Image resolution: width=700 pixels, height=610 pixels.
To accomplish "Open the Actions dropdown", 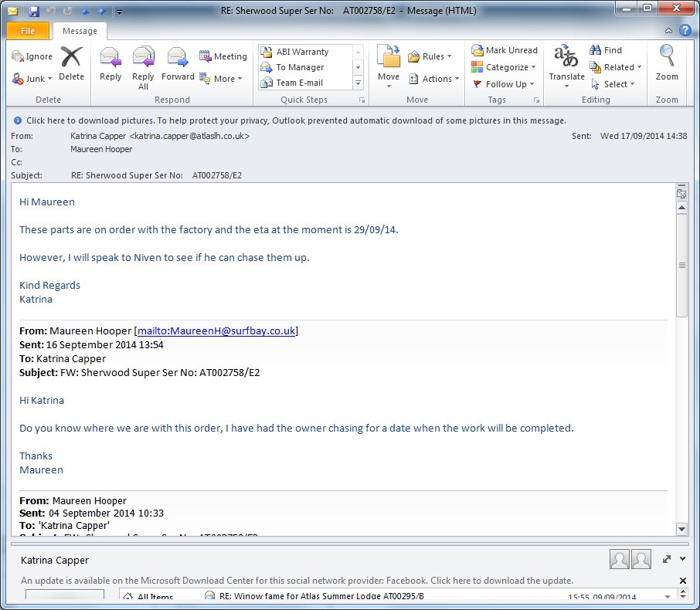I will pyautogui.click(x=434, y=79).
